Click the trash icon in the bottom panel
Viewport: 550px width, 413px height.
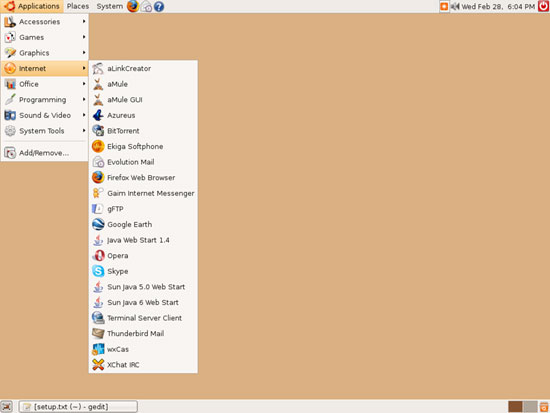(x=544, y=407)
